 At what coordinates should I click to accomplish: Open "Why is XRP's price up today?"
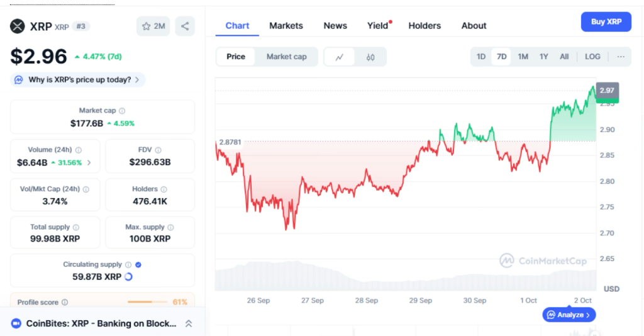[x=79, y=80]
